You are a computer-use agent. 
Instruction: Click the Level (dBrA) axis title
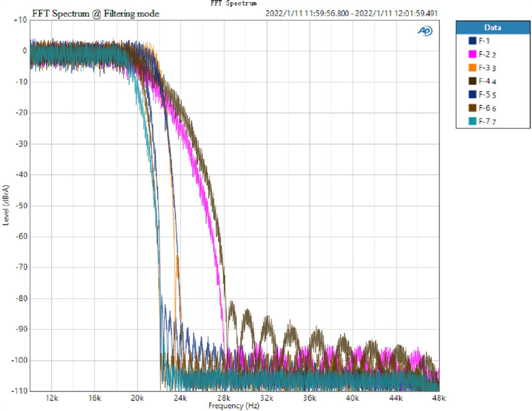pyautogui.click(x=6, y=205)
